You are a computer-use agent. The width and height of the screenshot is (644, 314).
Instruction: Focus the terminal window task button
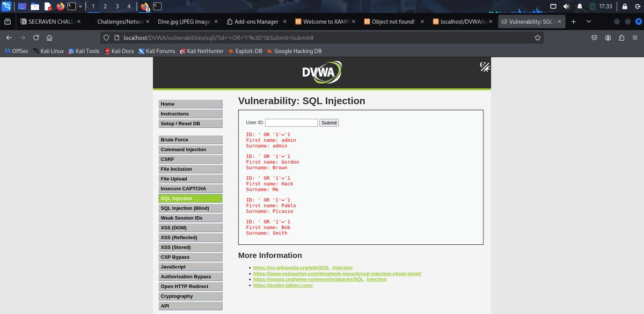[158, 6]
